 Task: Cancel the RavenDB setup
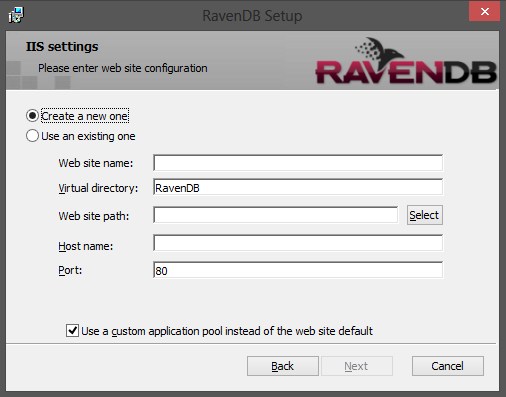click(448, 366)
